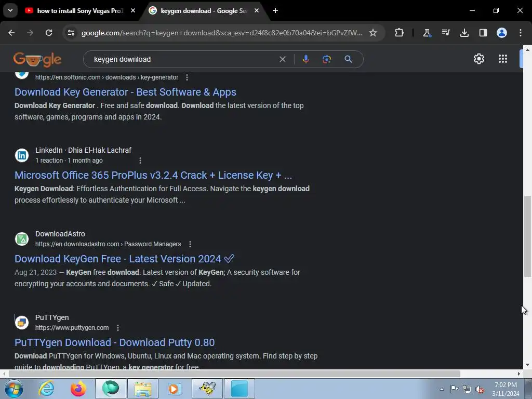Viewport: 532px width, 399px height.
Task: Open more options for PuTTYgen result
Action: point(118,328)
